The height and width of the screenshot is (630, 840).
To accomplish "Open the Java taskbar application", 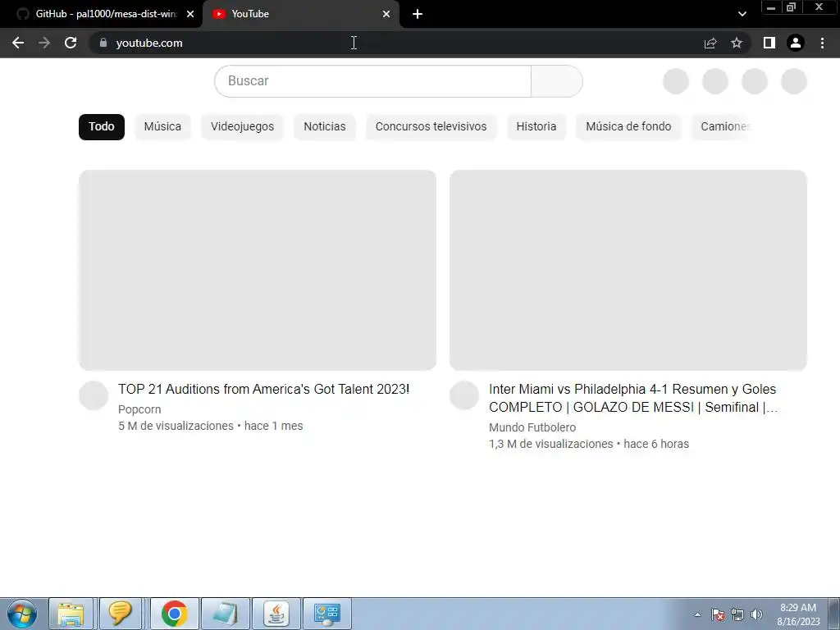I will [276, 614].
